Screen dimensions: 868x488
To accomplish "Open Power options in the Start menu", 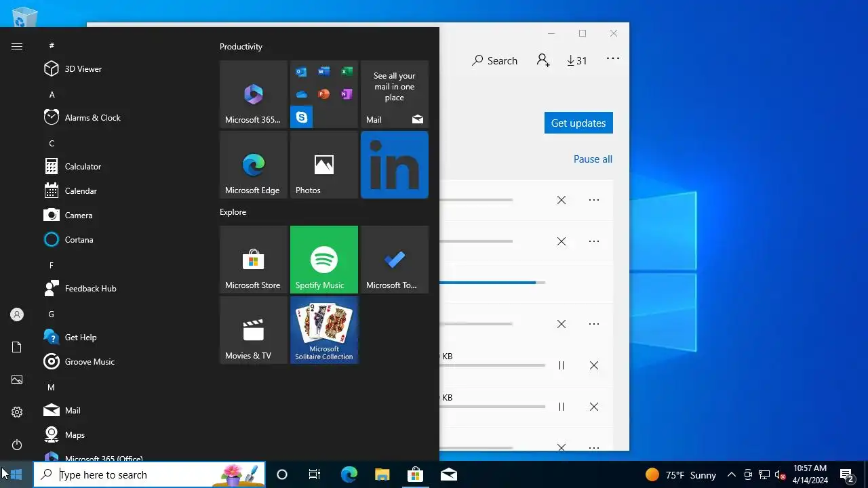I will (x=17, y=445).
